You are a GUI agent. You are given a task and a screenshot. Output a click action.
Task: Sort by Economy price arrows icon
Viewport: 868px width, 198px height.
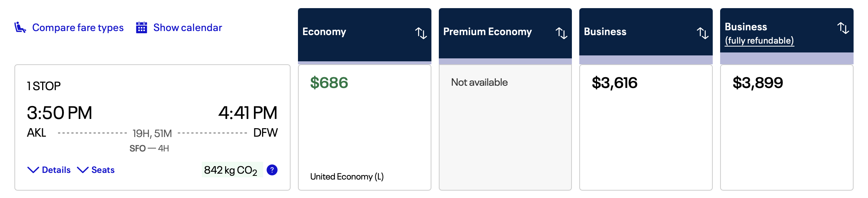pos(421,33)
